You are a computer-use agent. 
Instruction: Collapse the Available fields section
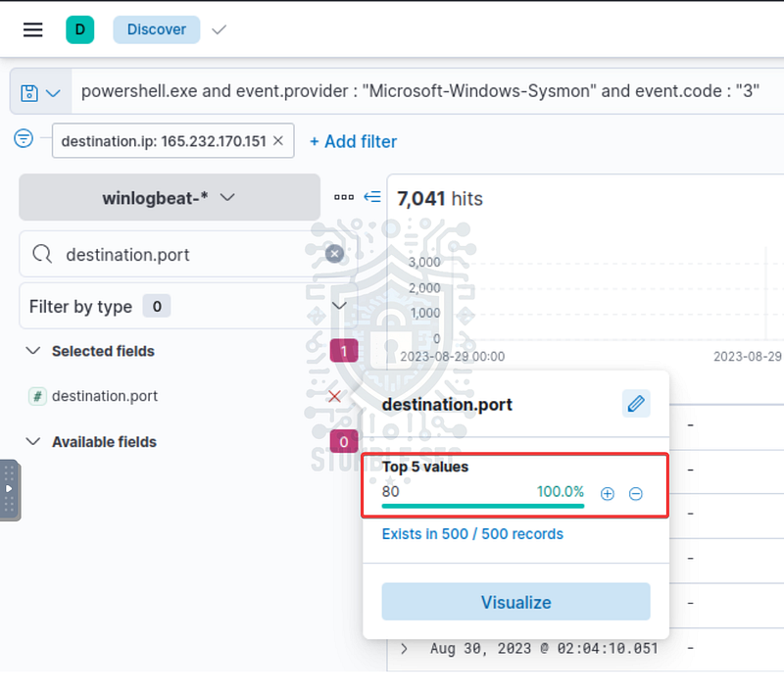pos(33,441)
